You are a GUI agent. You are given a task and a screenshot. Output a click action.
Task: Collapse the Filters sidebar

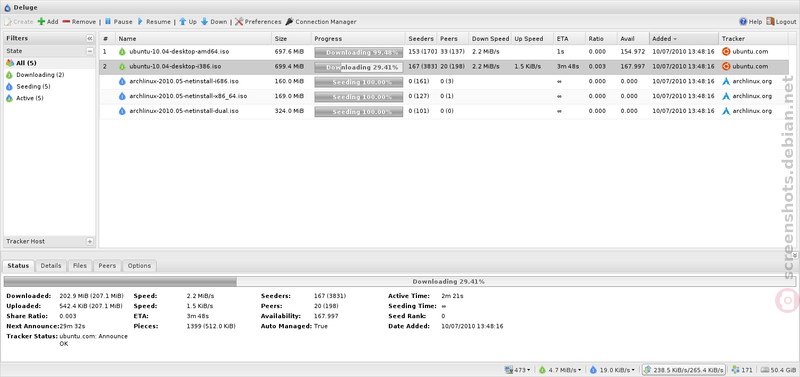[90, 38]
